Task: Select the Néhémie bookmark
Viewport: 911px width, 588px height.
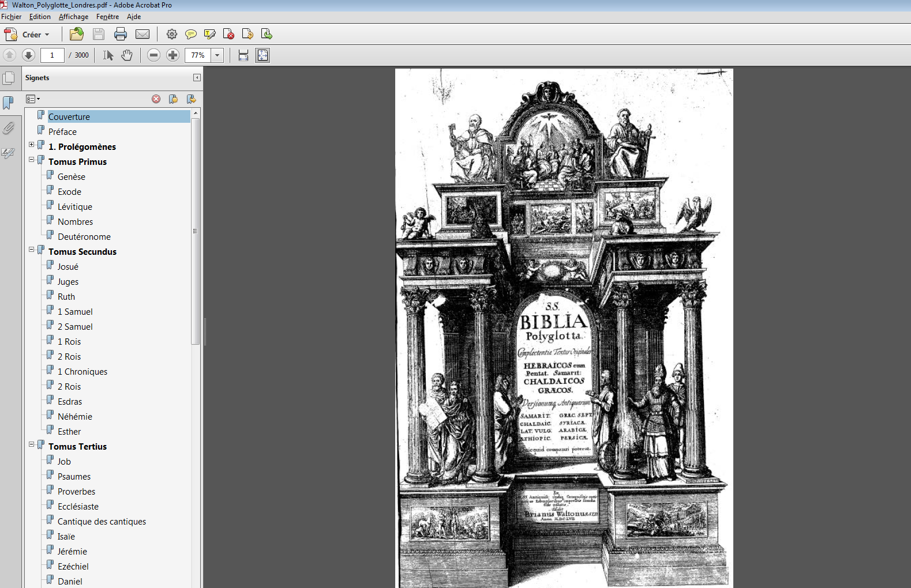Action: pyautogui.click(x=75, y=416)
